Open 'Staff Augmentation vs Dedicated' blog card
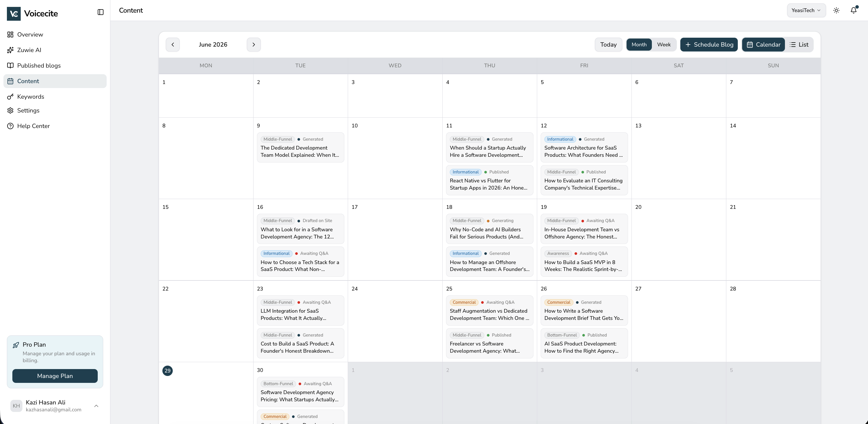 point(489,310)
